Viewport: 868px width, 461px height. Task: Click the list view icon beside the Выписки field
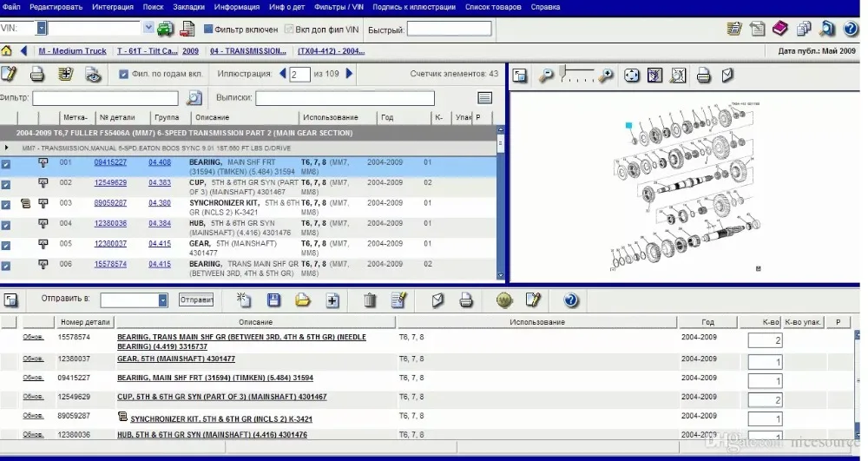pyautogui.click(x=485, y=98)
